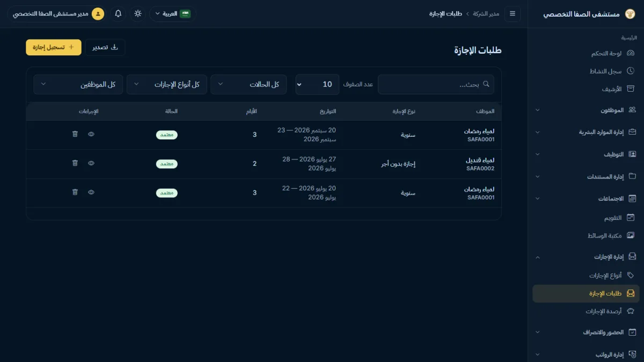Click the تسجيل إجازة button
The width and height of the screenshot is (644, 362).
tap(54, 47)
